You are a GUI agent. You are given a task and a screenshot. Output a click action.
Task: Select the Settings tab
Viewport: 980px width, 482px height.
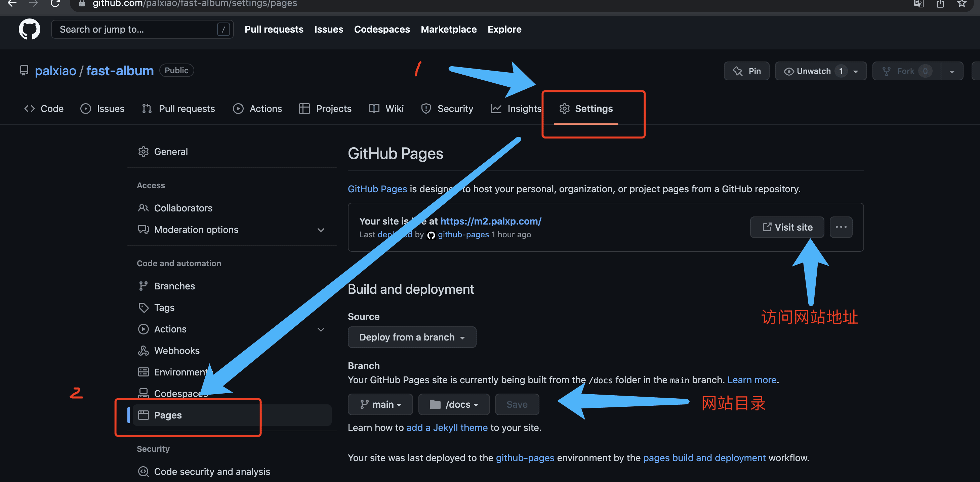pyautogui.click(x=586, y=109)
